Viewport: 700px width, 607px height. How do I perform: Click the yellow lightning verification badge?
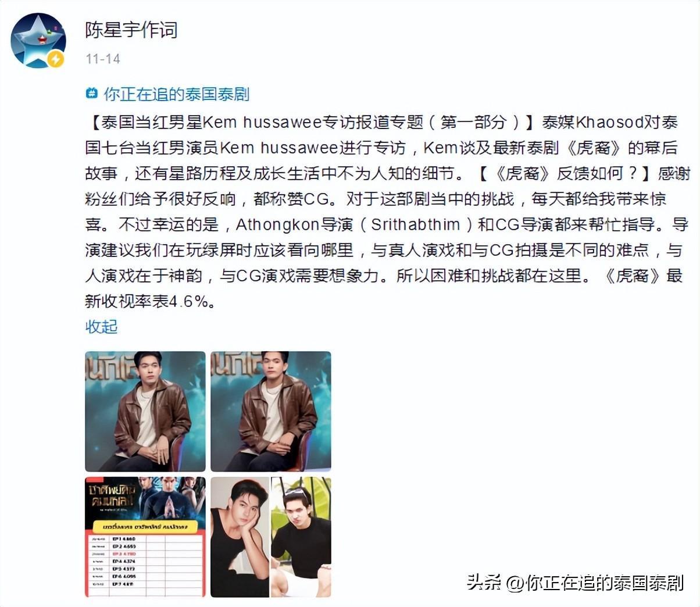point(55,59)
